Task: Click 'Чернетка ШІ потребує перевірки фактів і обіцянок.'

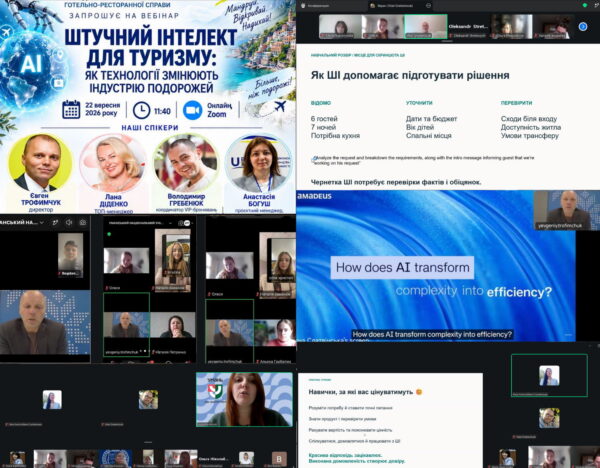Action: 396,182
